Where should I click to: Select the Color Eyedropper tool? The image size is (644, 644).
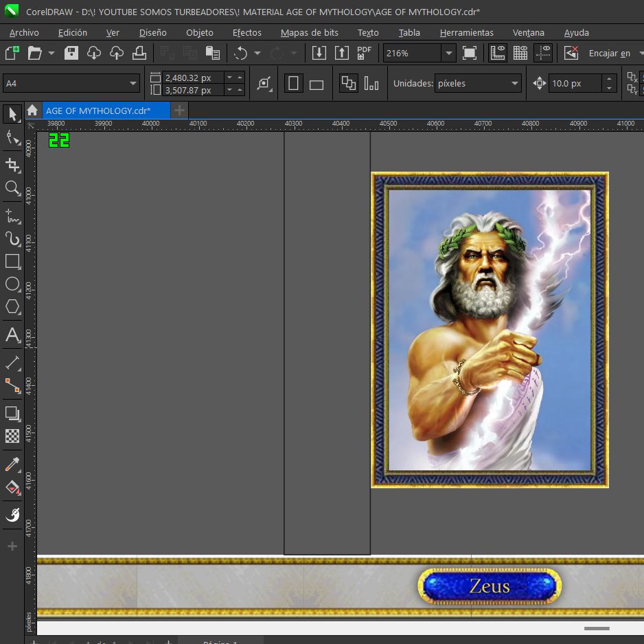coord(12,464)
